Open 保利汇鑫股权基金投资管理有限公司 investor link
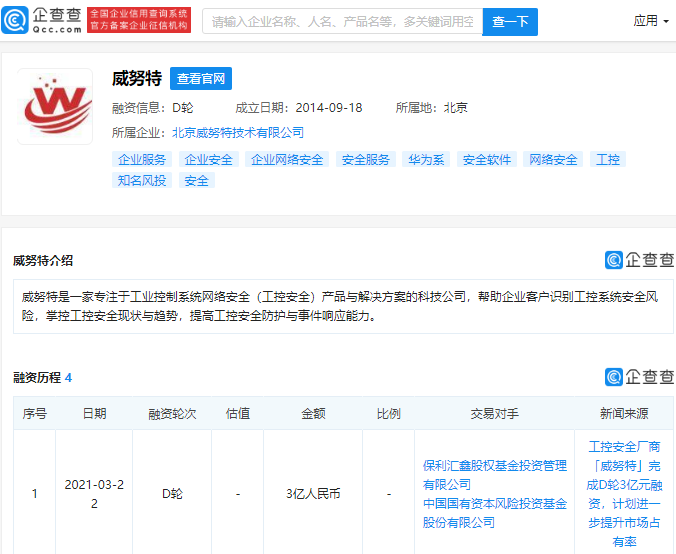The width and height of the screenshot is (676, 554). [494, 475]
